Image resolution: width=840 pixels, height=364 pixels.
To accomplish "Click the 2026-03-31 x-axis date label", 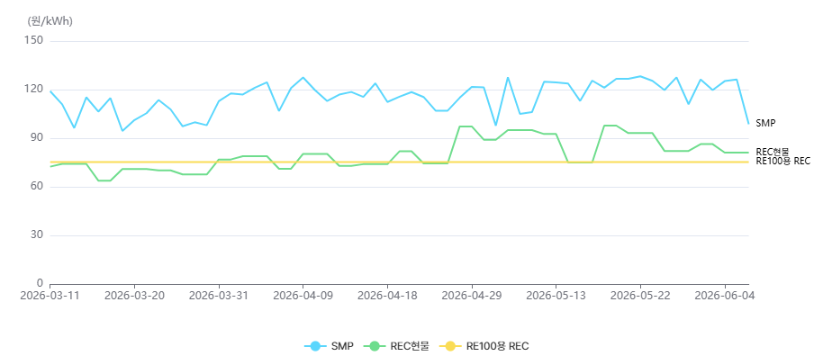I will [x=219, y=295].
